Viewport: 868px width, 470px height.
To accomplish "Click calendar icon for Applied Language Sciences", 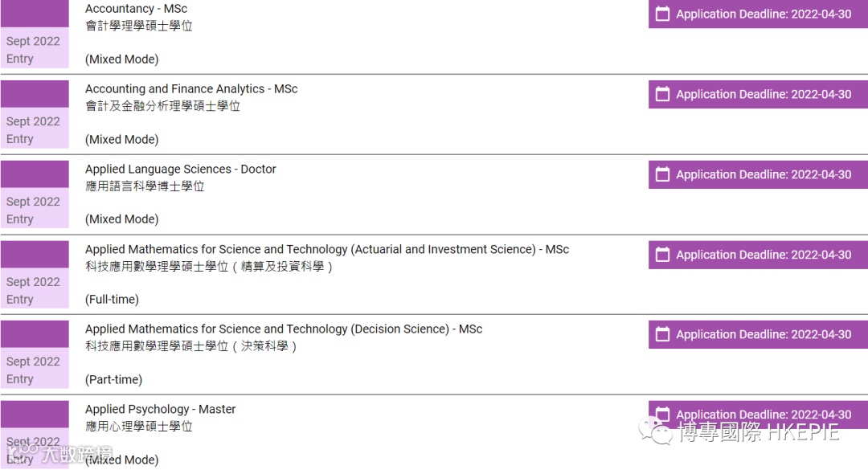I will point(662,174).
